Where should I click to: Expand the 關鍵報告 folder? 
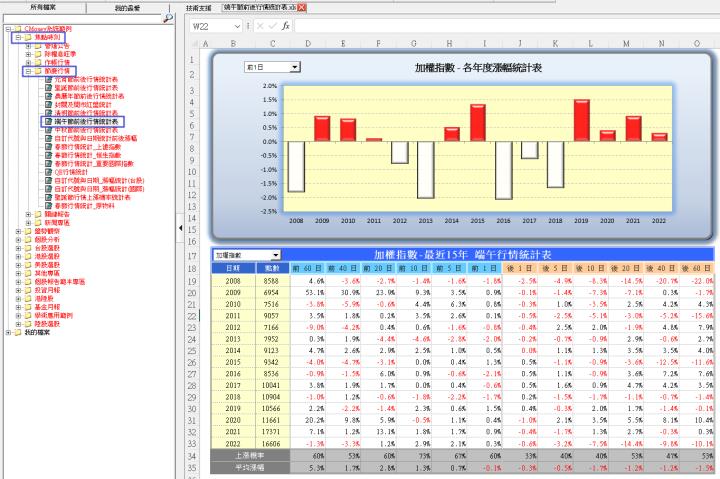coord(28,214)
